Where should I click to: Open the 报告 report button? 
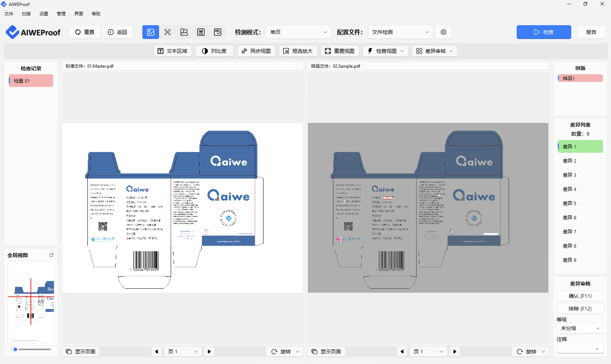coord(591,32)
